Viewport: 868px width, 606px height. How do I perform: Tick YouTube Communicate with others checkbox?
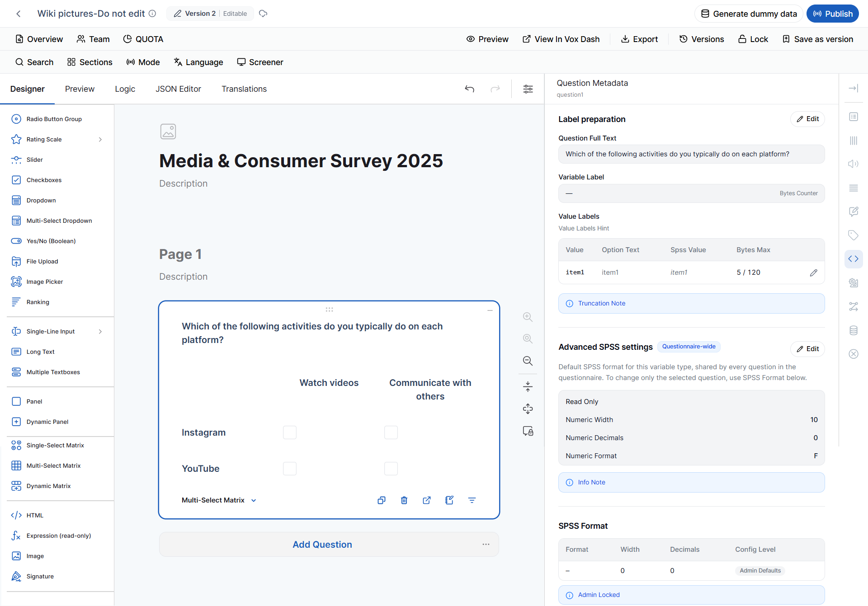coord(391,469)
